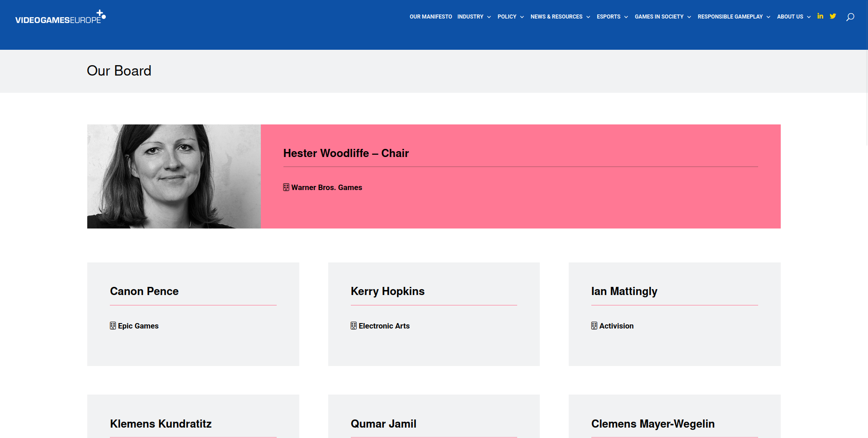This screenshot has width=868, height=438.
Task: Click the Activision label
Action: (x=617, y=326)
